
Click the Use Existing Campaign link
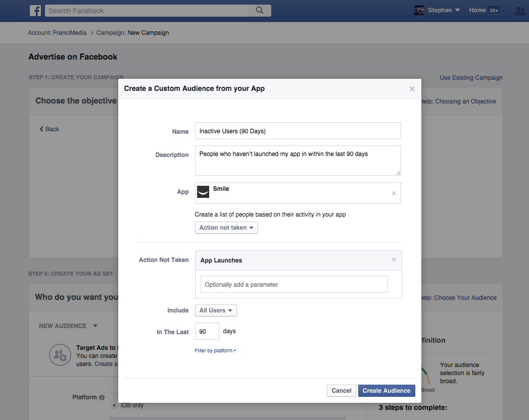pyautogui.click(x=471, y=78)
